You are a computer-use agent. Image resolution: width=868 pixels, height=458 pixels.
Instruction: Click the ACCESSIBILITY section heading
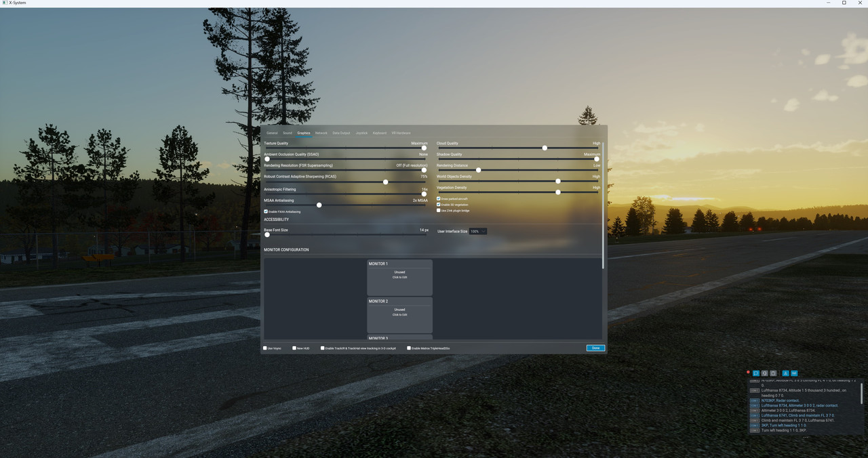(276, 220)
